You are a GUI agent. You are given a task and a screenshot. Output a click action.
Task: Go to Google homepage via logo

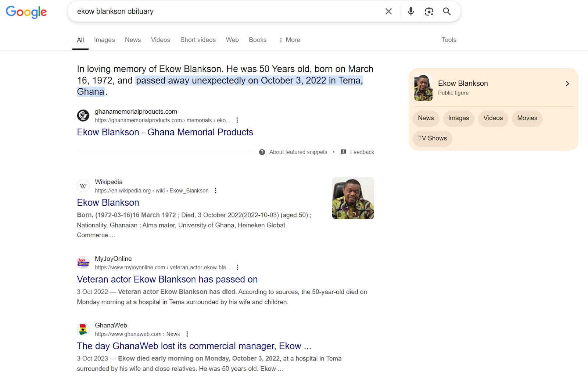tap(26, 12)
